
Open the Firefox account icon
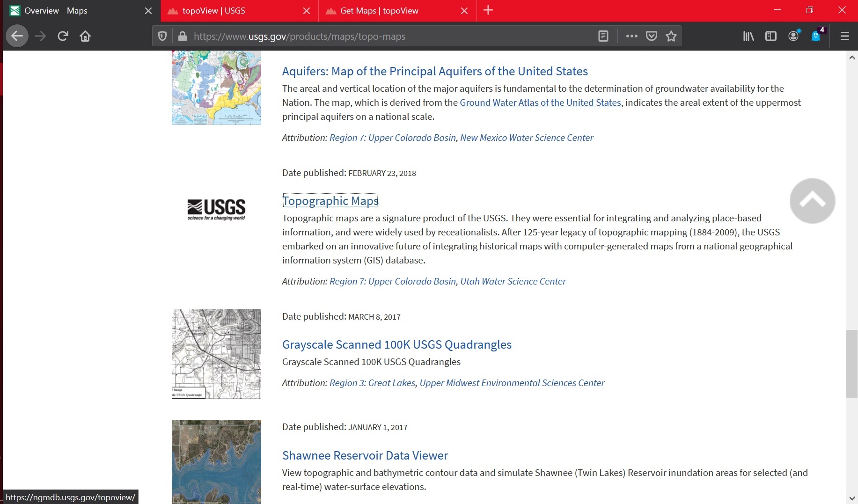coord(793,36)
